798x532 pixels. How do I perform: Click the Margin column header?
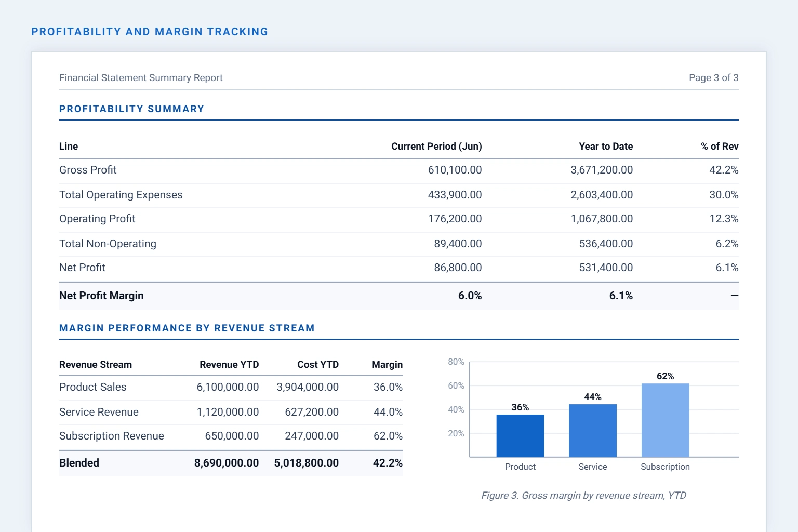point(387,365)
